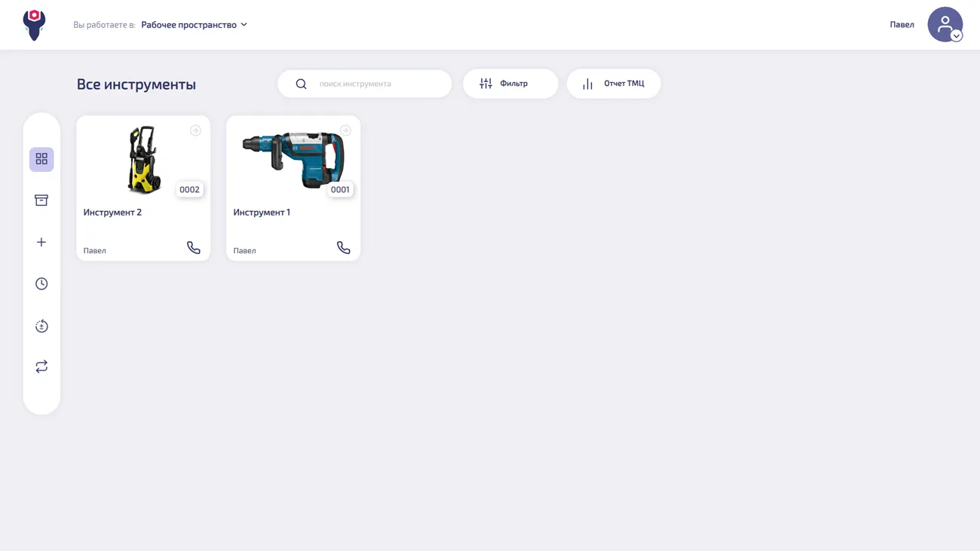Click phone icon on Инструмент 1 card

click(344, 248)
